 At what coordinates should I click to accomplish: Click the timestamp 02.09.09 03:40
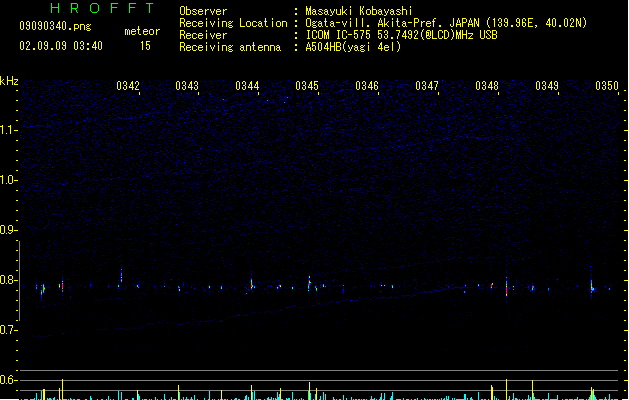(x=61, y=46)
